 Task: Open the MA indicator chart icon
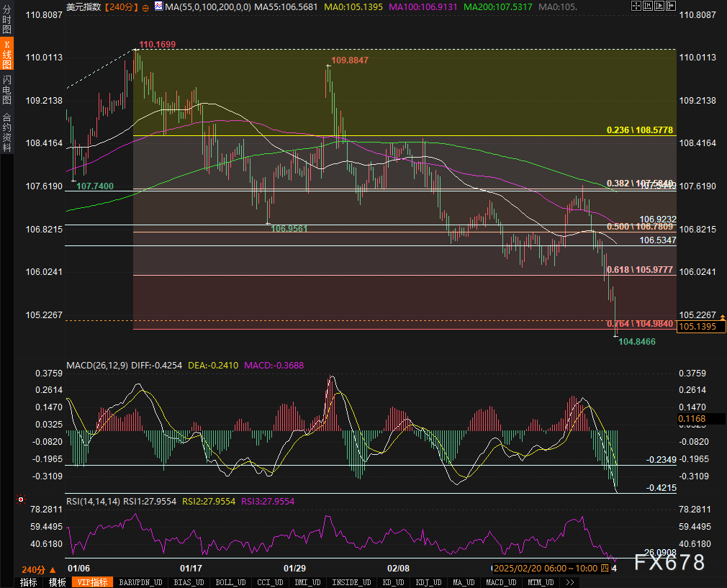[158, 7]
